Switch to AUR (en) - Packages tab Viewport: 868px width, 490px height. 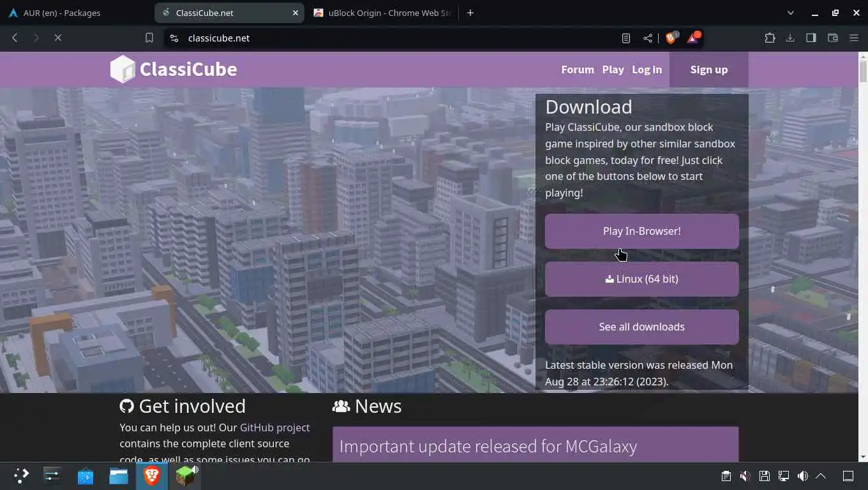click(x=77, y=13)
